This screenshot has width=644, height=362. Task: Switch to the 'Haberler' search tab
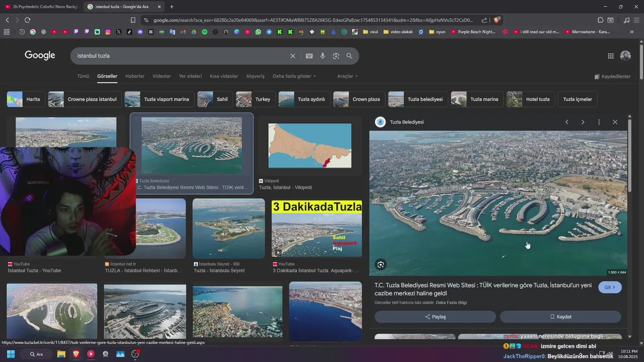(135, 76)
